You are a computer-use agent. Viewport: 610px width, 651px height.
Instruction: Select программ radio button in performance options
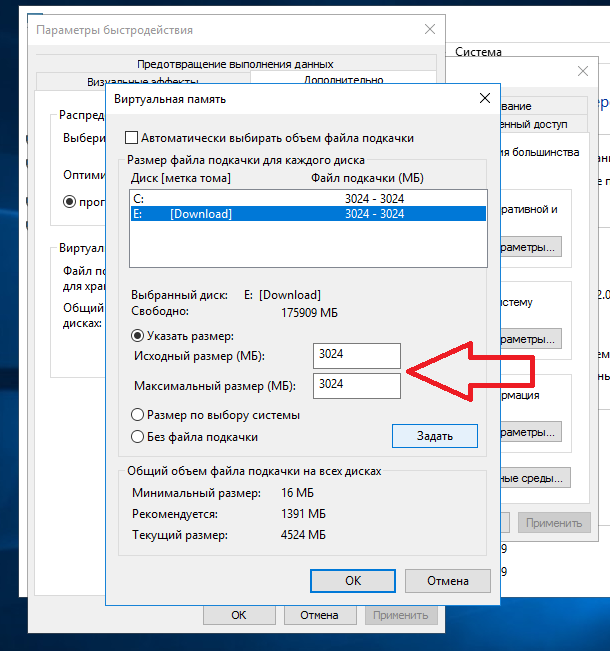tap(69, 202)
